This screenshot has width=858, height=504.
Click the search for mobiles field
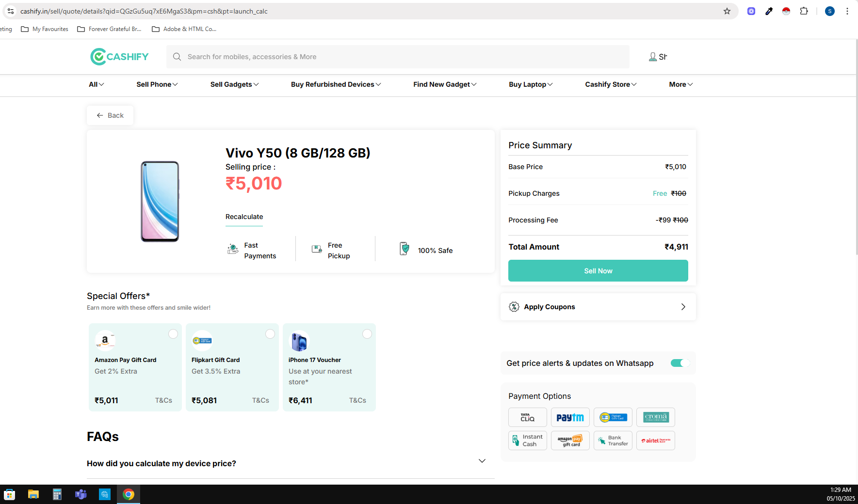398,57
